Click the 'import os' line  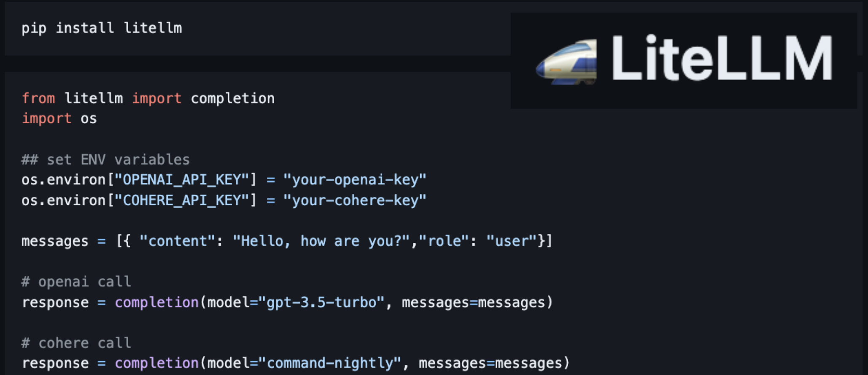click(x=59, y=119)
